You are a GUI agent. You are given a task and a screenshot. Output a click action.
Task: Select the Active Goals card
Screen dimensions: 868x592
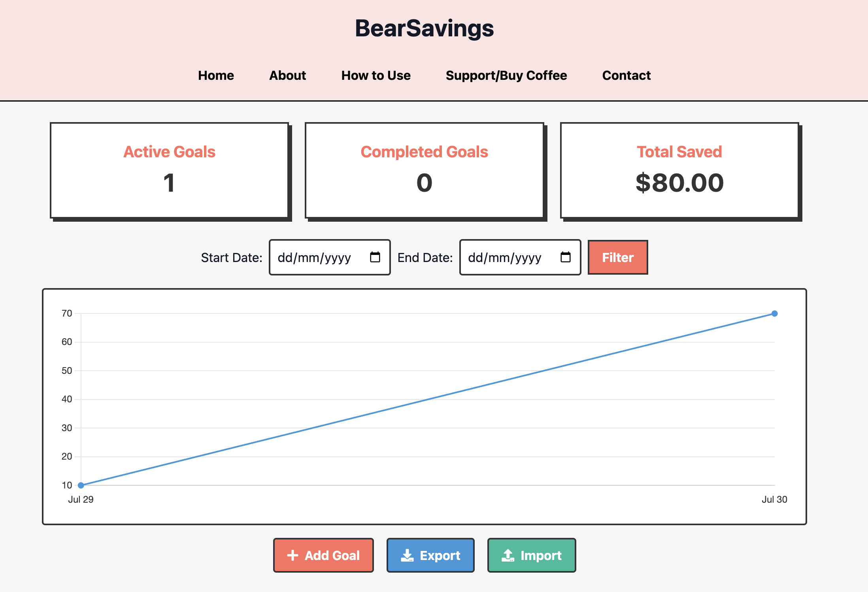170,170
